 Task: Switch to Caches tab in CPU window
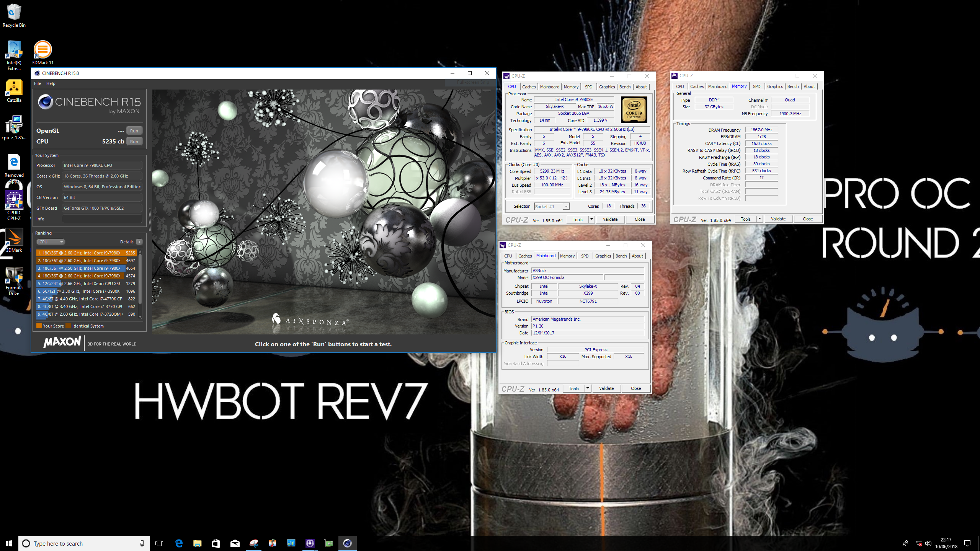[529, 87]
